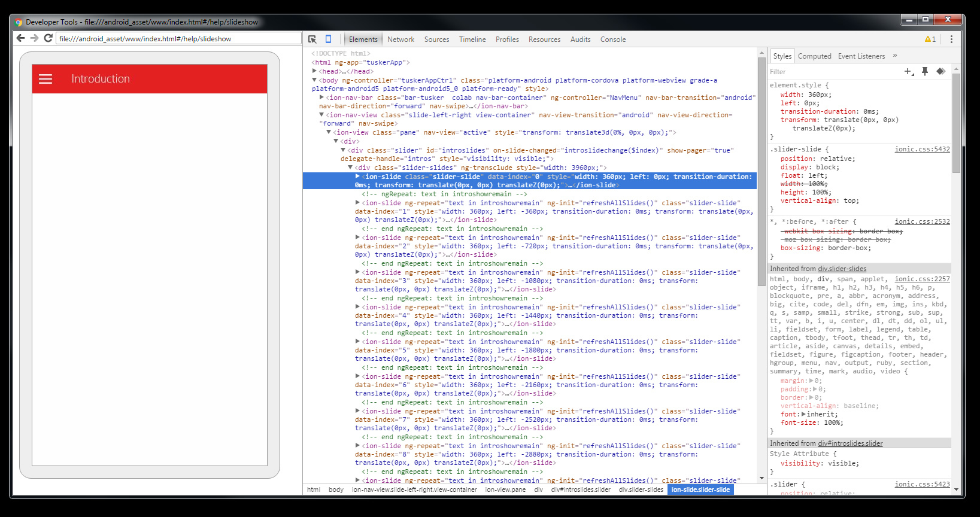Image resolution: width=980 pixels, height=517 pixels.
Task: Expand the ion-slide data-index 2 node
Action: click(357, 237)
